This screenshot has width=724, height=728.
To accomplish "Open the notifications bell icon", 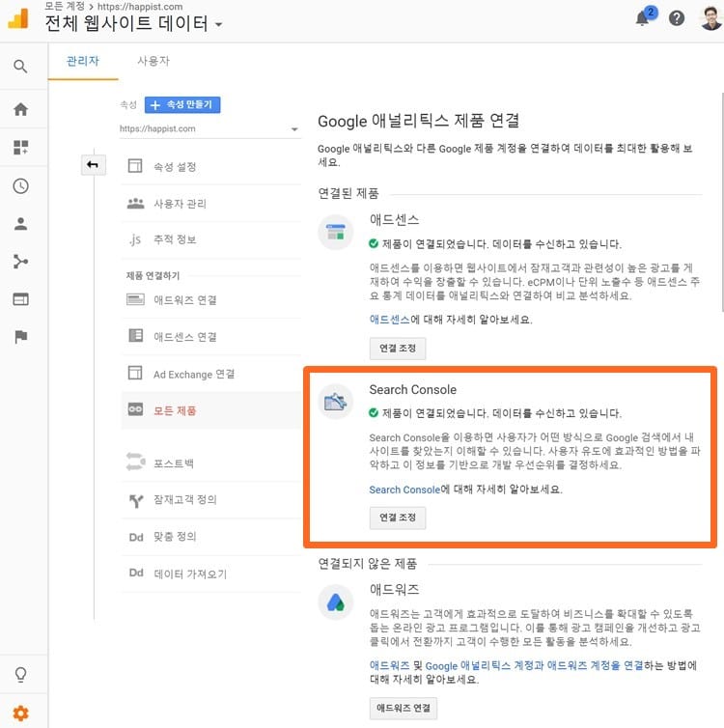I will (643, 18).
